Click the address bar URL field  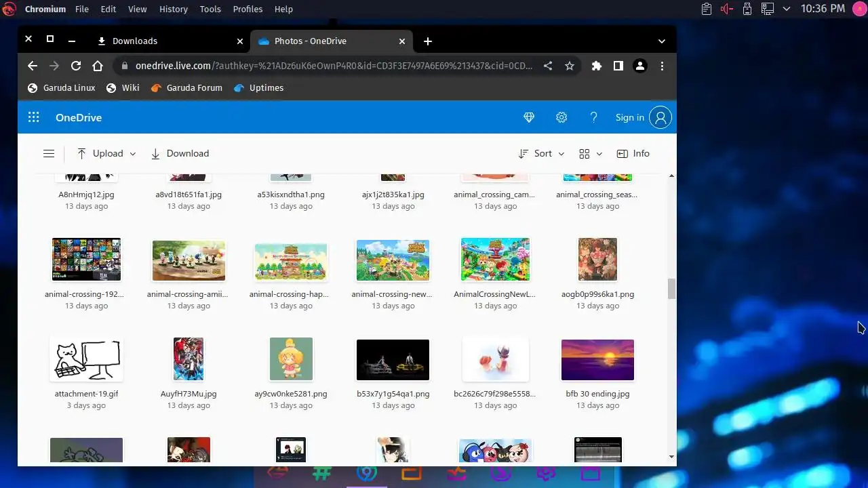tap(334, 66)
